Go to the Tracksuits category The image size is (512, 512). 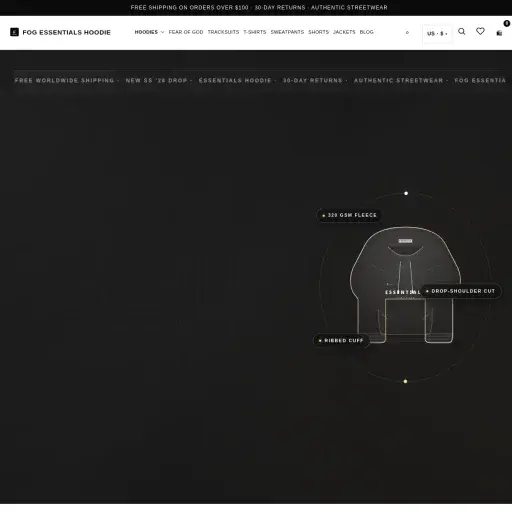[223, 32]
